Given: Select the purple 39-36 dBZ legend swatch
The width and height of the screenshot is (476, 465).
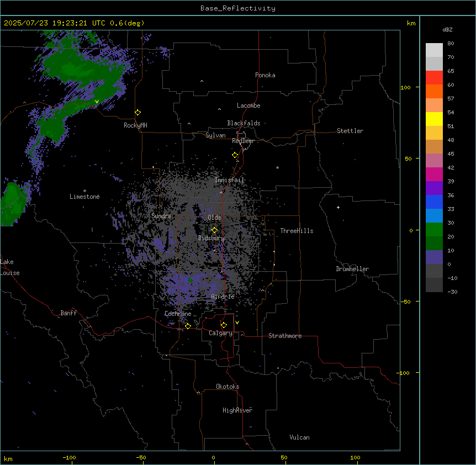Looking at the screenshot, I should point(434,188).
